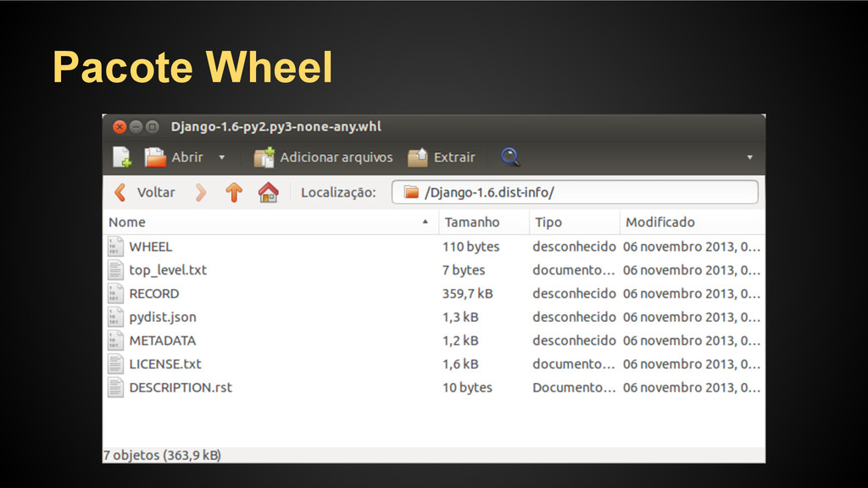This screenshot has height=488, width=868.
Task: Go back with Voltar button
Action: [144, 192]
